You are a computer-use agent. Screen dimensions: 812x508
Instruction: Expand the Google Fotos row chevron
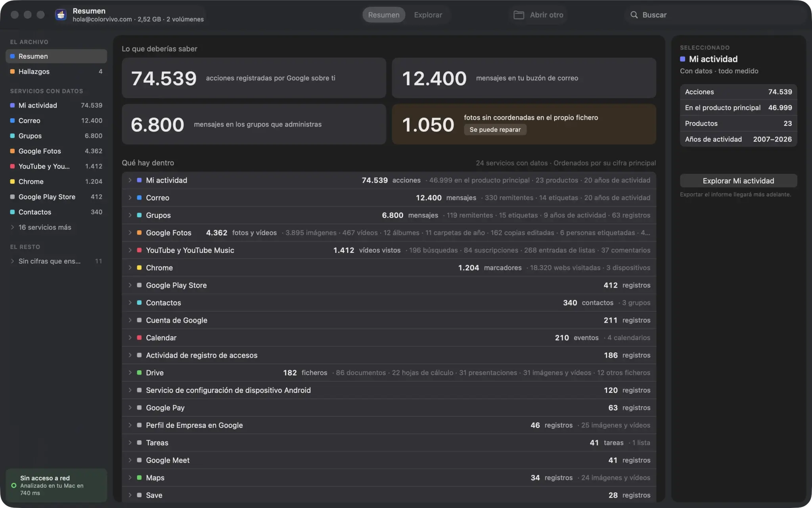[130, 233]
